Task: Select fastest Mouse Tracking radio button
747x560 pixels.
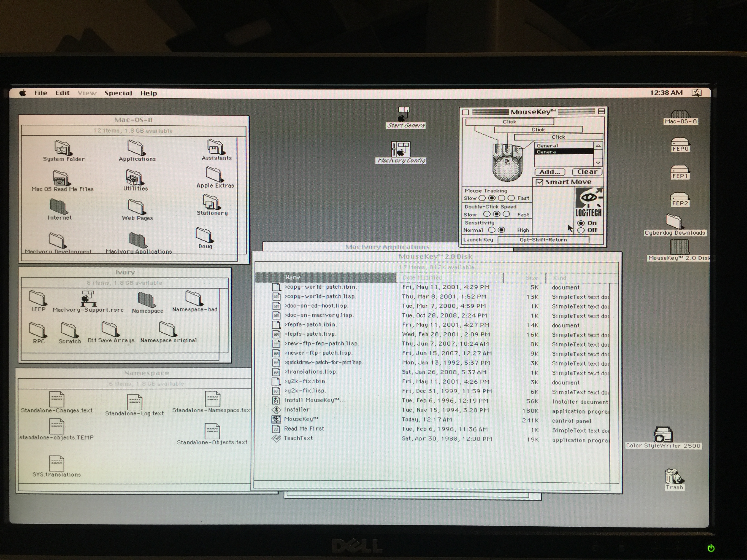Action: click(x=511, y=198)
